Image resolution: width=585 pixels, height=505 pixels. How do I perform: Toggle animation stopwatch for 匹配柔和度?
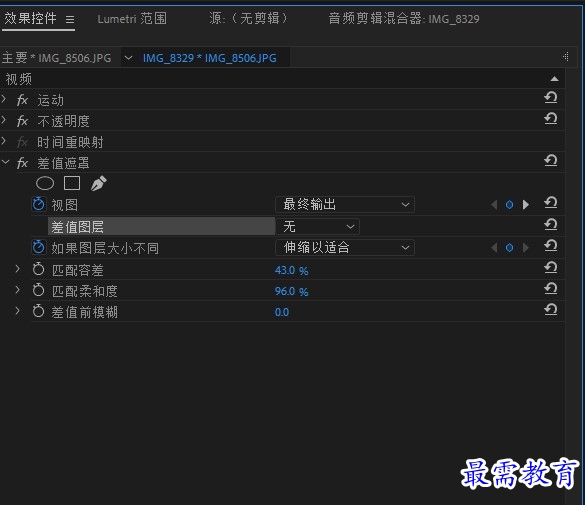(x=38, y=290)
